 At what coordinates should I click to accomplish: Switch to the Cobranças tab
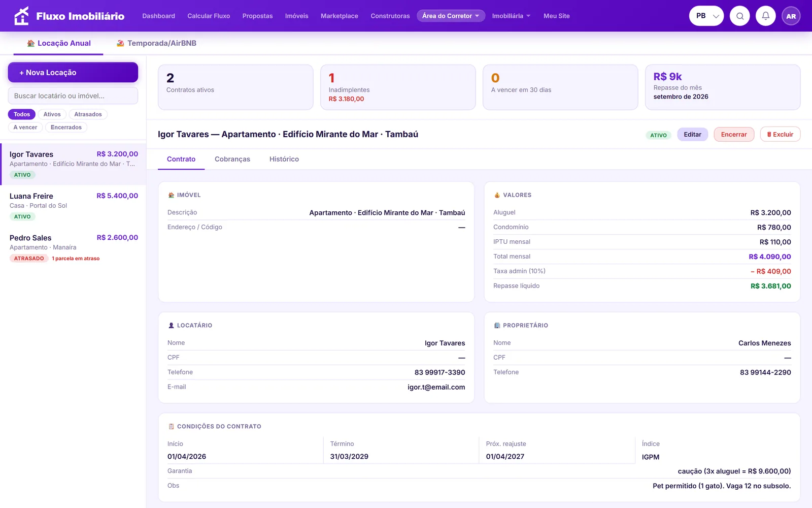232,159
